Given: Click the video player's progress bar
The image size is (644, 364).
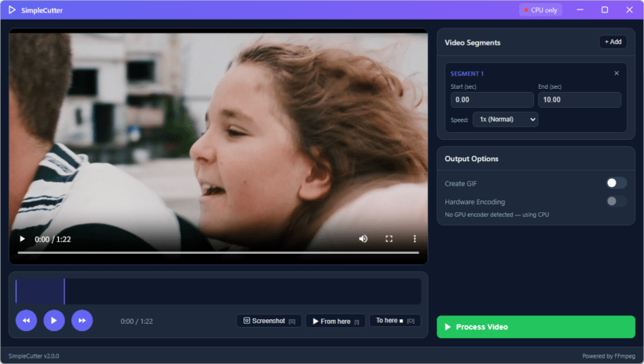Looking at the screenshot, I should [x=218, y=253].
